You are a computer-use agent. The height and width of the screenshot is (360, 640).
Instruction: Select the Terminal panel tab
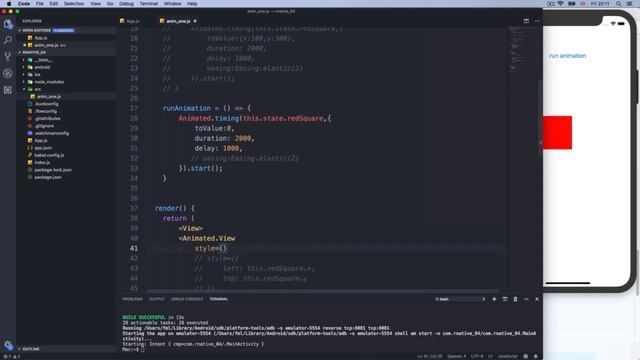219,299
